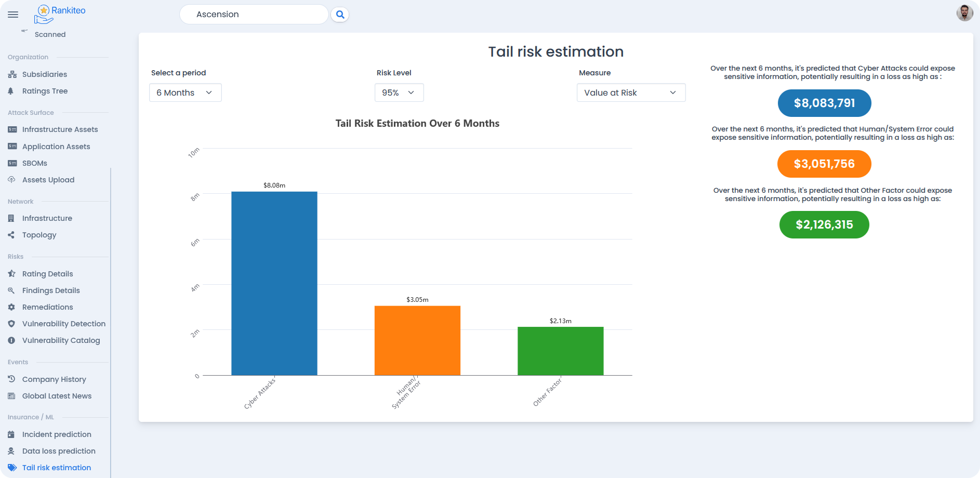Click the search magnifier button
Image resolution: width=980 pixels, height=478 pixels.
point(340,15)
